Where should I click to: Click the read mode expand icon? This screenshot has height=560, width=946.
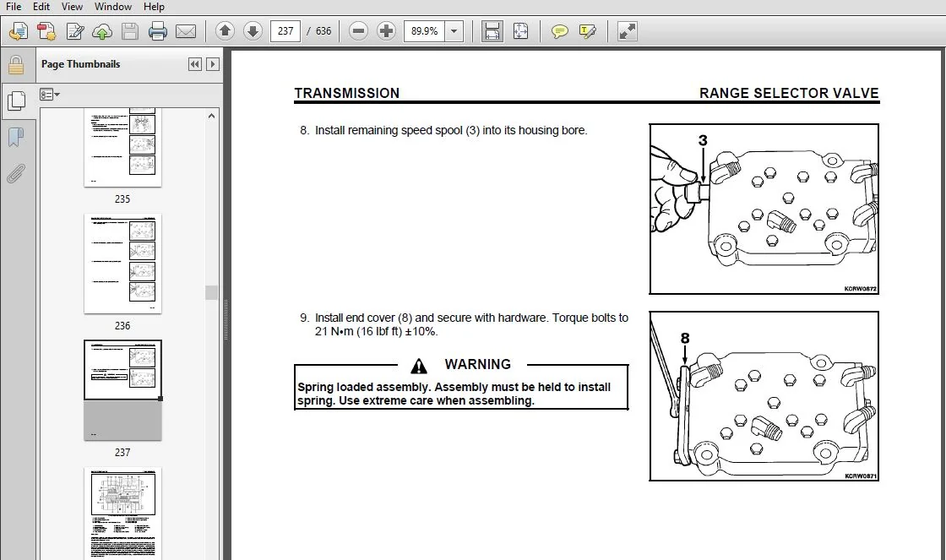point(627,30)
